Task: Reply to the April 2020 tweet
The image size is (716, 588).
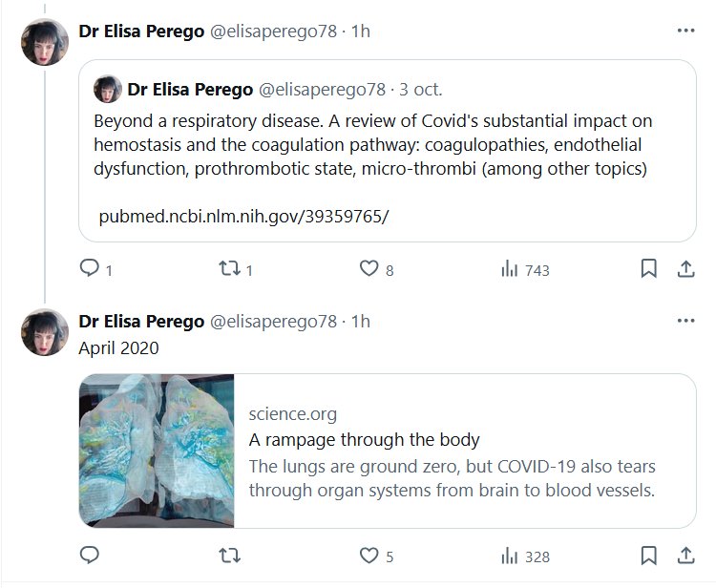Action: (x=90, y=556)
